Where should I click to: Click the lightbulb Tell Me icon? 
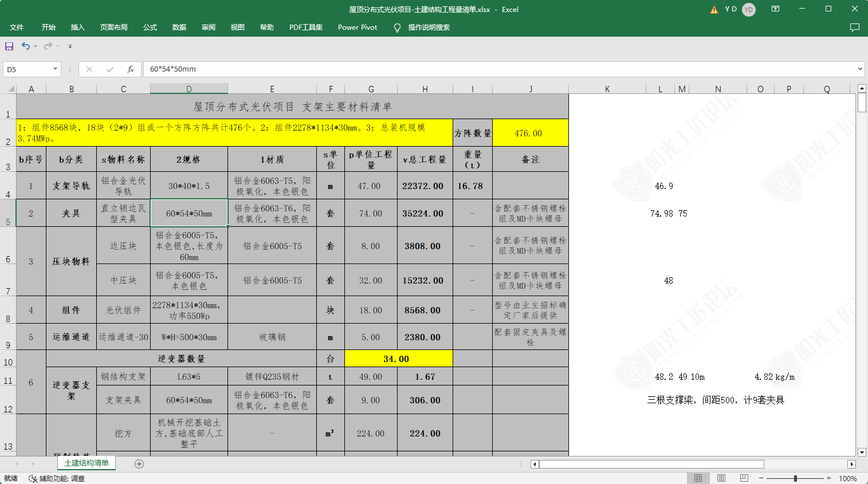coord(397,27)
